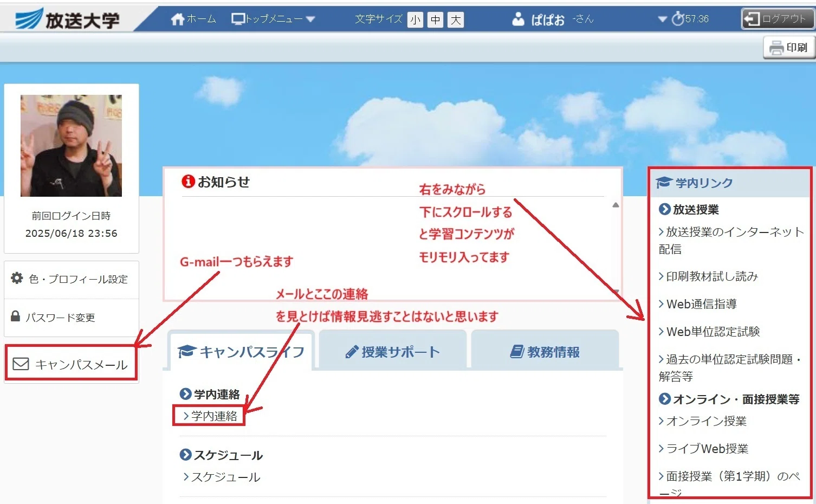This screenshot has height=504, width=816.
Task: Open Web単位認定試験 link
Action: [709, 332]
